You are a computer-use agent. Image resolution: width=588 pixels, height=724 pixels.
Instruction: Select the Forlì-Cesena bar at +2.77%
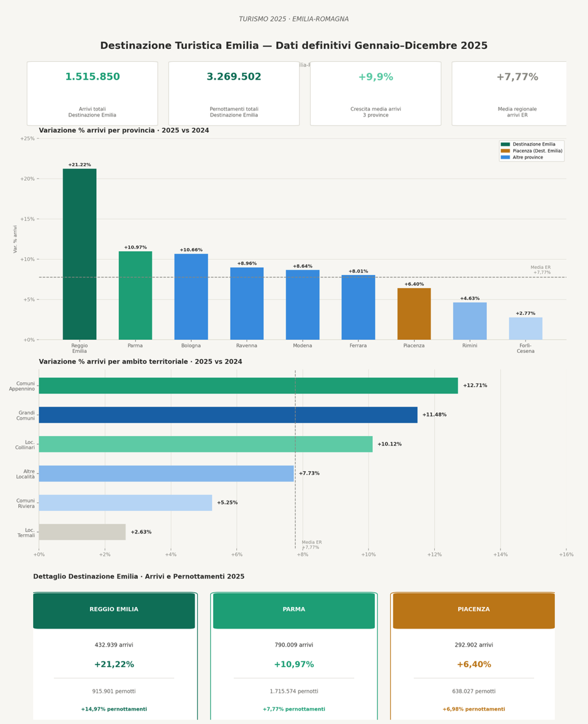pyautogui.click(x=526, y=328)
